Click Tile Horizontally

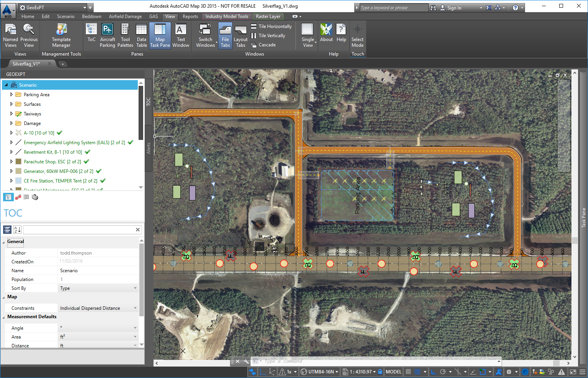271,26
